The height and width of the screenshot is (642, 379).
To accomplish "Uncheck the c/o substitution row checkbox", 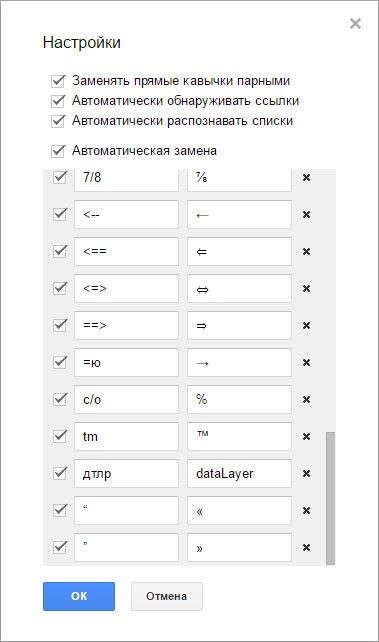I will pos(60,399).
